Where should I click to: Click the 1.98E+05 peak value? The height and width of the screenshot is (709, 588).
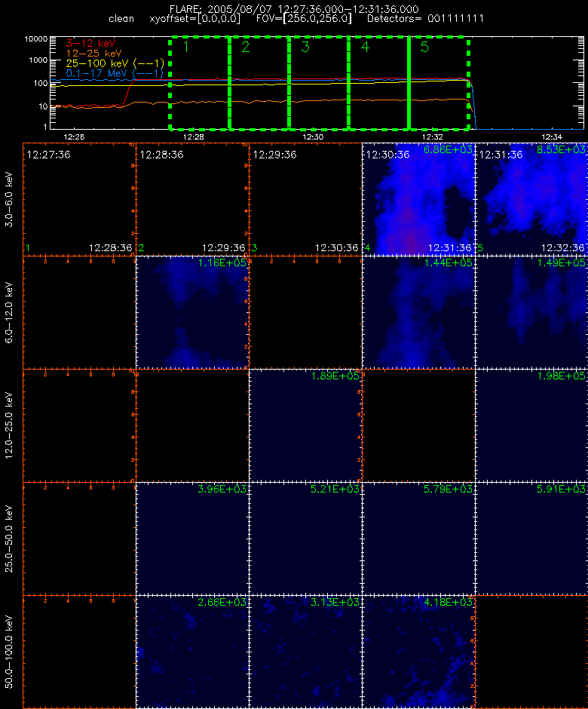coord(561,376)
